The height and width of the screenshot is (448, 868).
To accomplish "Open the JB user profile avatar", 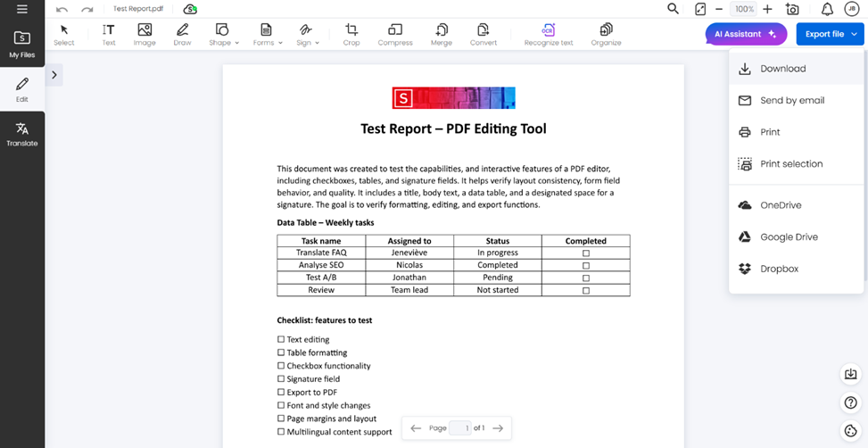I will [852, 9].
